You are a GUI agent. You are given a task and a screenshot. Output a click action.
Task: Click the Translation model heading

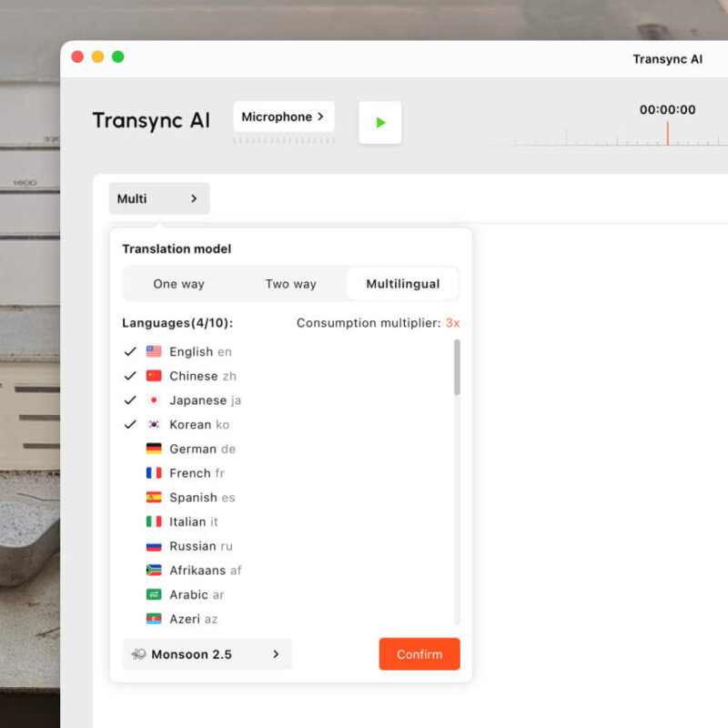coord(177,248)
